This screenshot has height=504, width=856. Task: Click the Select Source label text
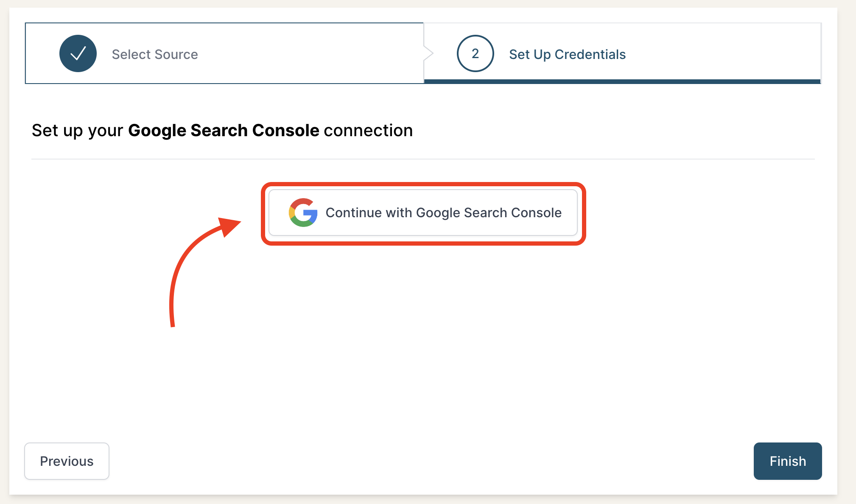click(x=155, y=54)
